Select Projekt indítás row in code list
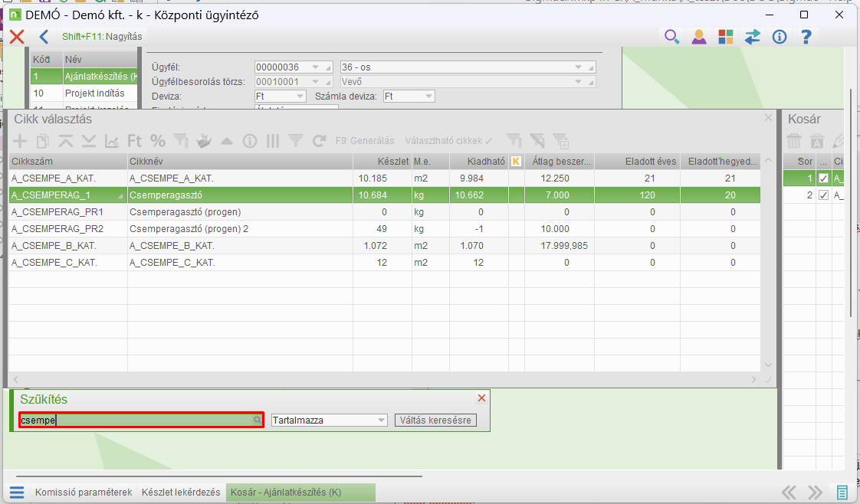 (x=84, y=93)
